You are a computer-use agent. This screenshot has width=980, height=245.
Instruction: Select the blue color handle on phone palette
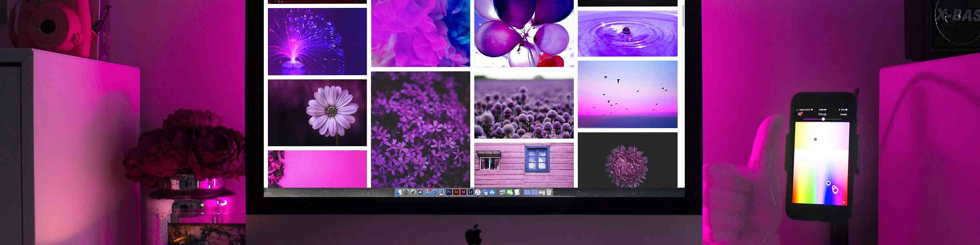pyautogui.click(x=829, y=183)
